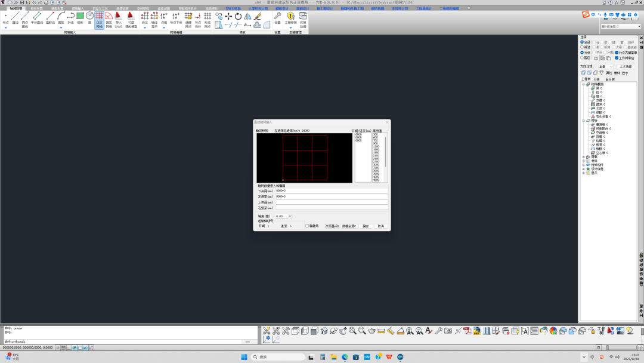Open the dropdown arrow under 节点 tool
Screen dimensions: 644x363
pos(6,27)
